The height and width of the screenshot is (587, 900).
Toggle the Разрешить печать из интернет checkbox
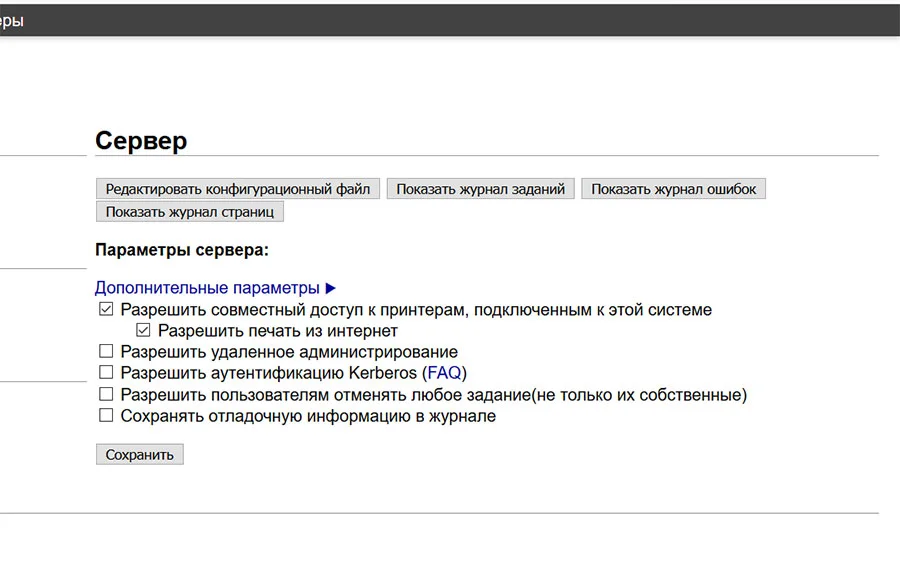point(143,330)
